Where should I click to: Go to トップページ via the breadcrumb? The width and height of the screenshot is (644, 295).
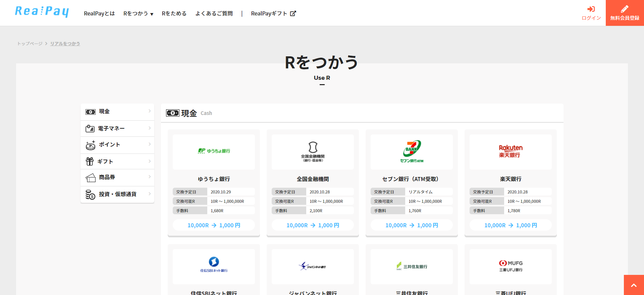30,44
